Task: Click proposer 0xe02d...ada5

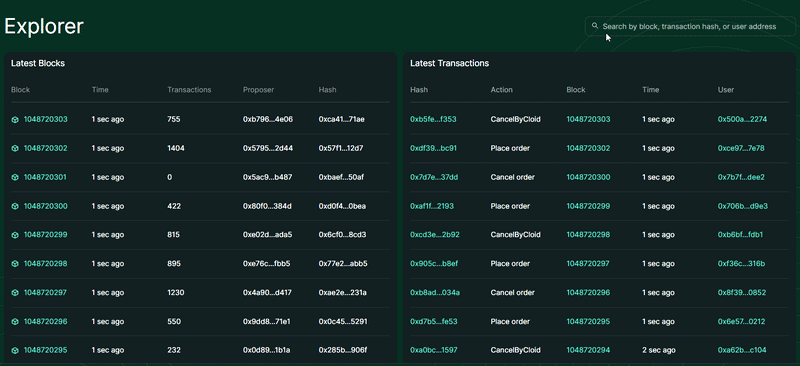Action: 267,235
